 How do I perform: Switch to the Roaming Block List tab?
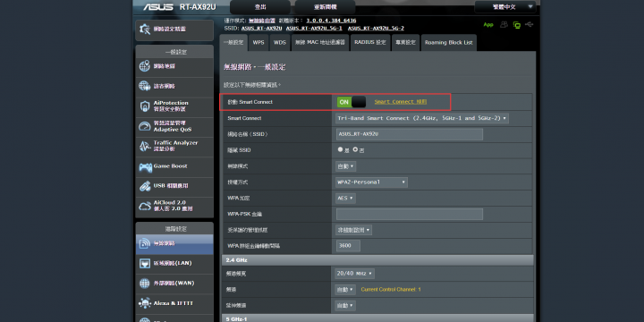(448, 43)
